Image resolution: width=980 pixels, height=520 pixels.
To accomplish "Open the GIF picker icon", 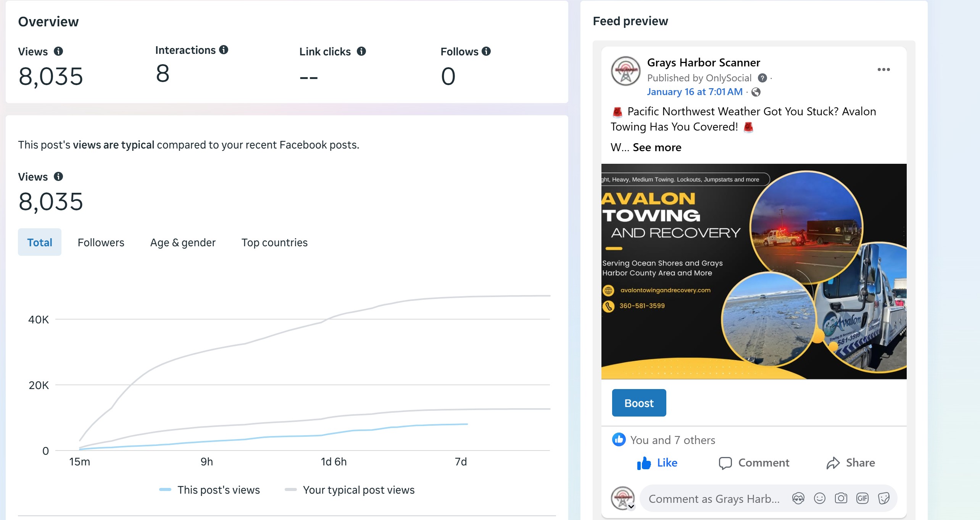I will click(x=862, y=498).
